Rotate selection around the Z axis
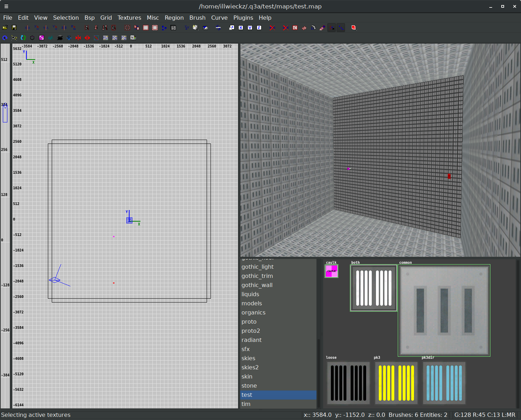The image size is (521, 420). (x=73, y=28)
